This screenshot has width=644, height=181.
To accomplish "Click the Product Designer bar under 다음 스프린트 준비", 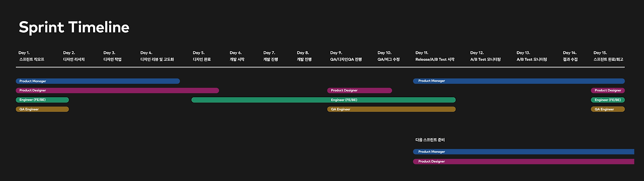I will coord(524,161).
